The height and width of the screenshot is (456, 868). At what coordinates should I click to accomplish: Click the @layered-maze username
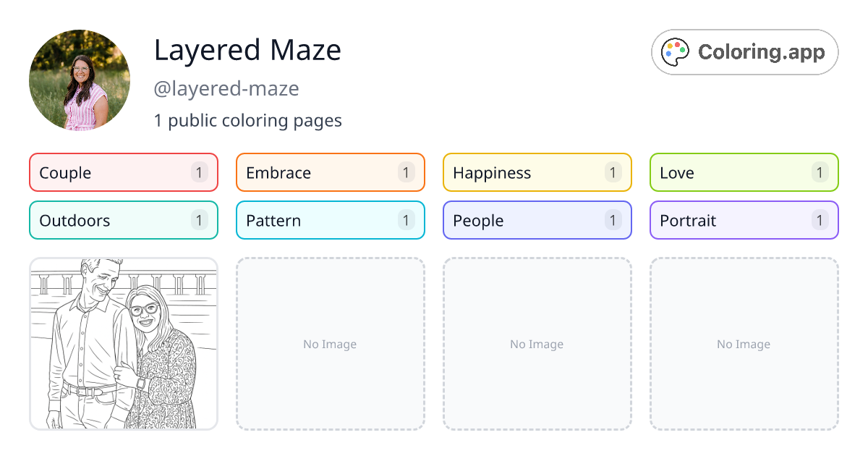coord(226,88)
